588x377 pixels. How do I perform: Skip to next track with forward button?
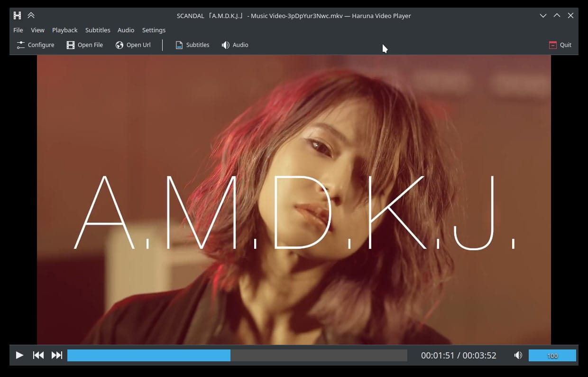[x=56, y=355]
